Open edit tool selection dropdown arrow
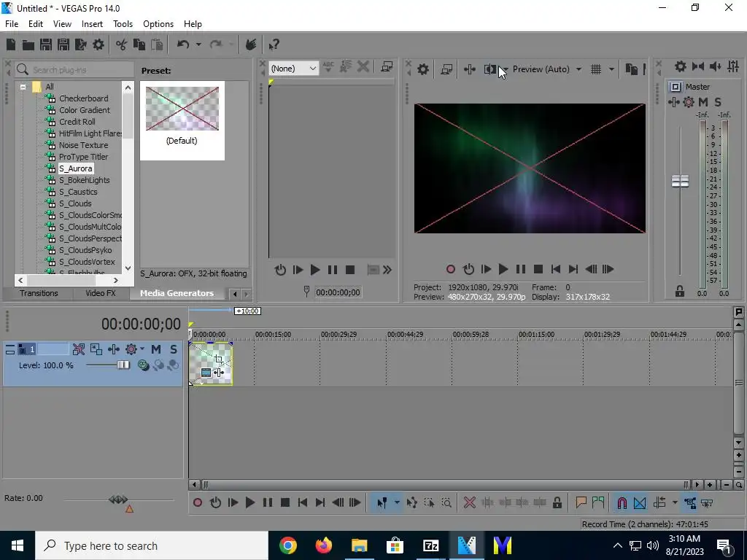The width and height of the screenshot is (747, 560). [x=397, y=503]
